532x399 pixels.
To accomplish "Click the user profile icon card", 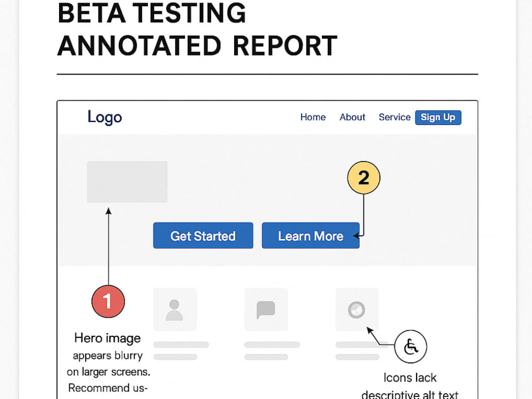I will point(174,309).
